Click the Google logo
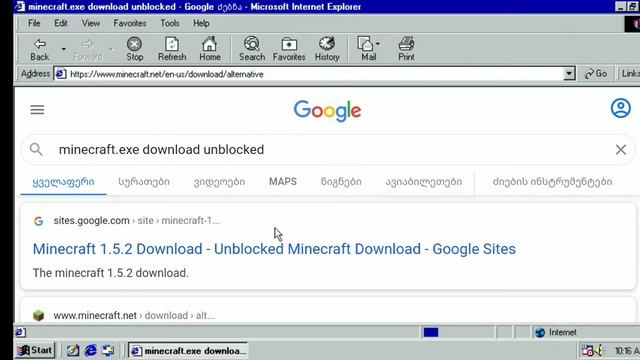The height and width of the screenshot is (360, 640). [x=327, y=110]
